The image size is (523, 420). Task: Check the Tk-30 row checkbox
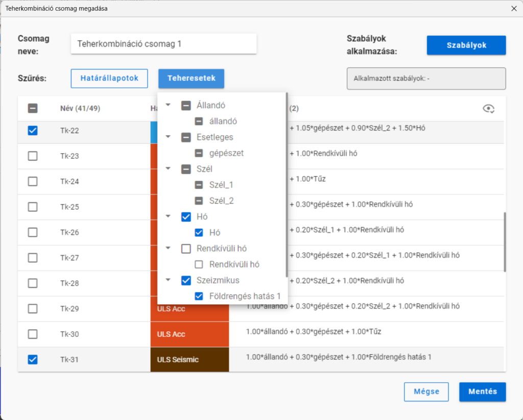(33, 334)
